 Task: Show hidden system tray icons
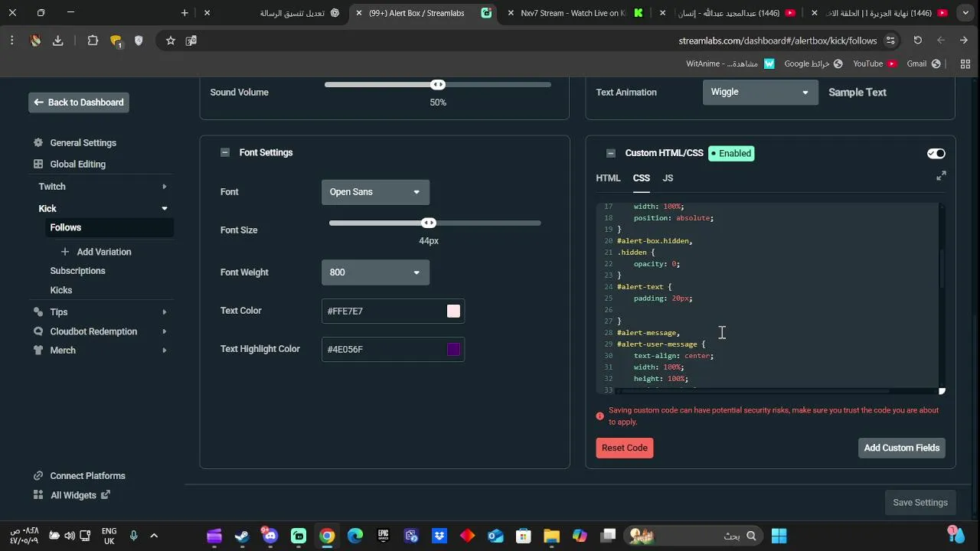pyautogui.click(x=154, y=536)
